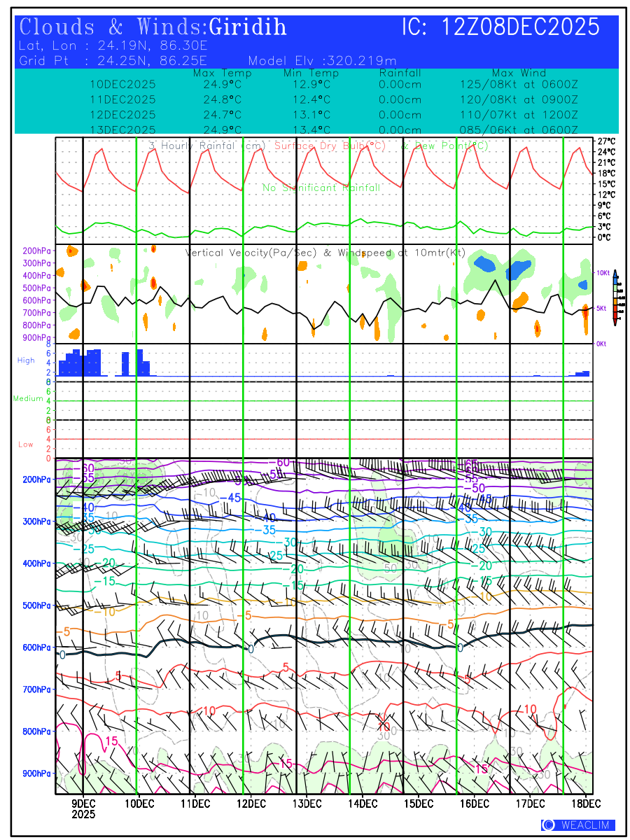This screenshot has width=630, height=840.
Task: Click the WEACLIM logo at bottom right
Action: pos(578,825)
